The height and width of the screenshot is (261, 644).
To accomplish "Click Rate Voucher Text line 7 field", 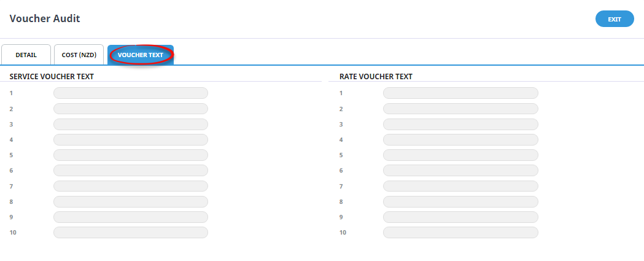I will 460,186.
